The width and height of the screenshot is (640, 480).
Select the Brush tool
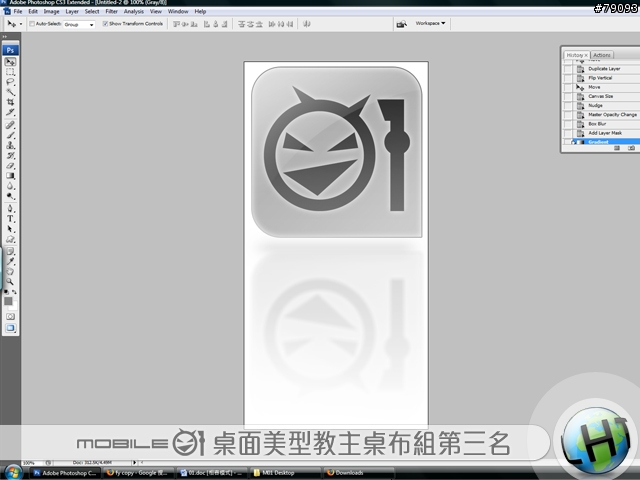[10, 136]
